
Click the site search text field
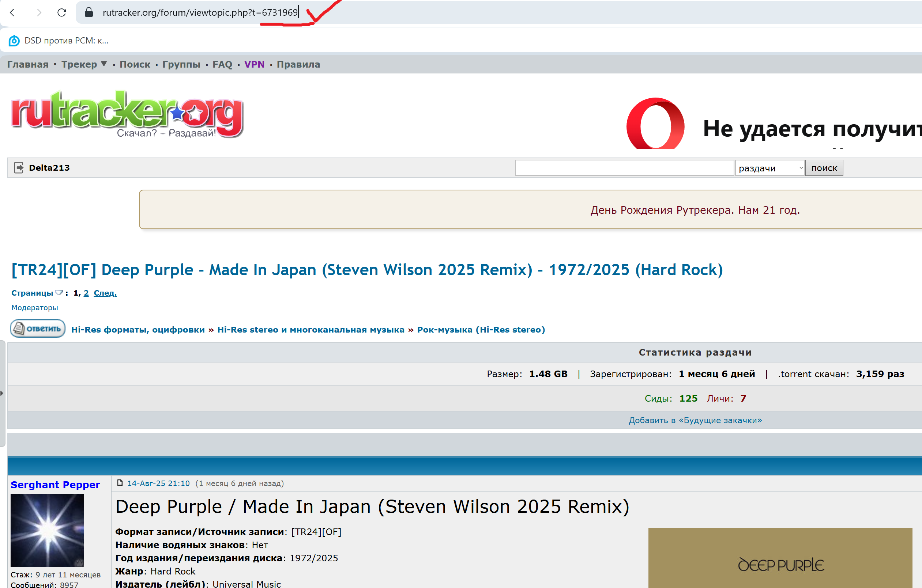coord(624,168)
